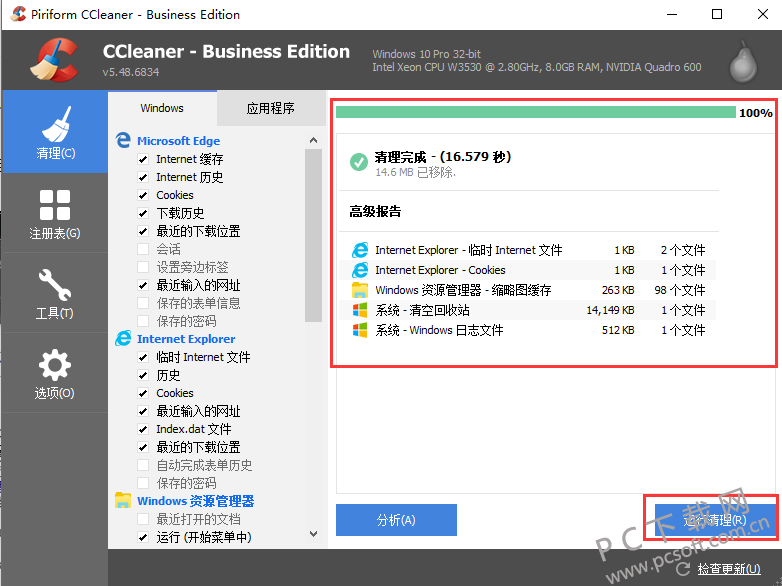782x586 pixels.
Task: Open the 注册表(G) registry section
Action: click(55, 213)
